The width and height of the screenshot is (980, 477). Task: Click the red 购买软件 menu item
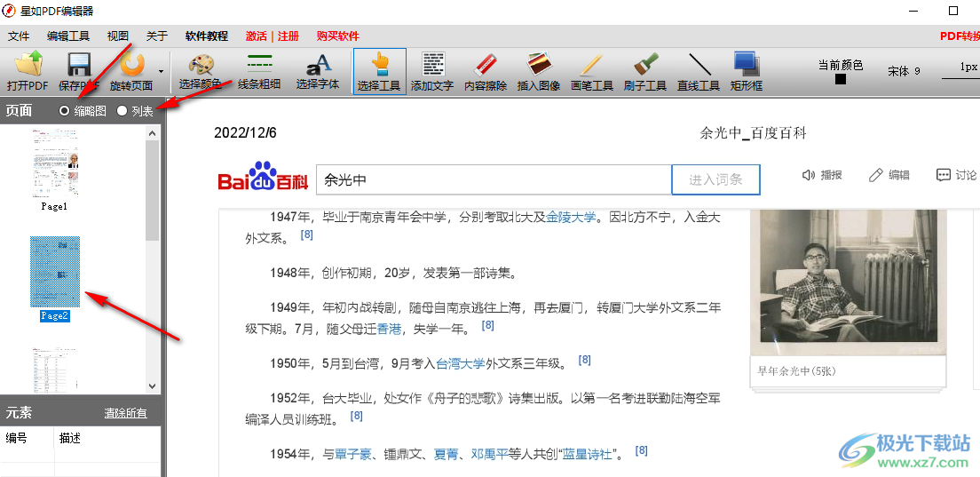338,36
